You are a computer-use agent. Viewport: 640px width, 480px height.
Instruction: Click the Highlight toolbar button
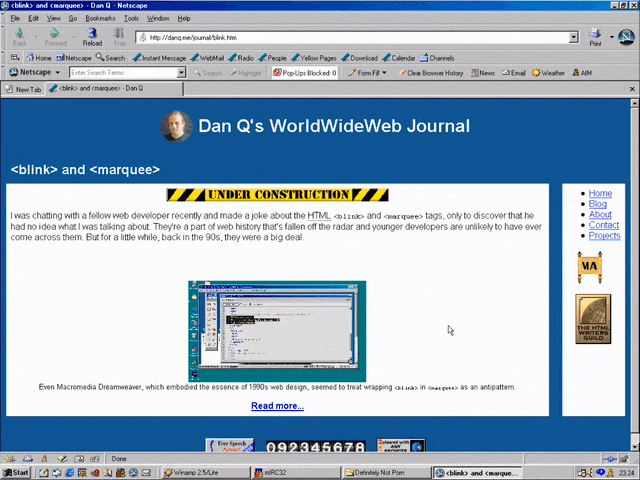tap(246, 73)
